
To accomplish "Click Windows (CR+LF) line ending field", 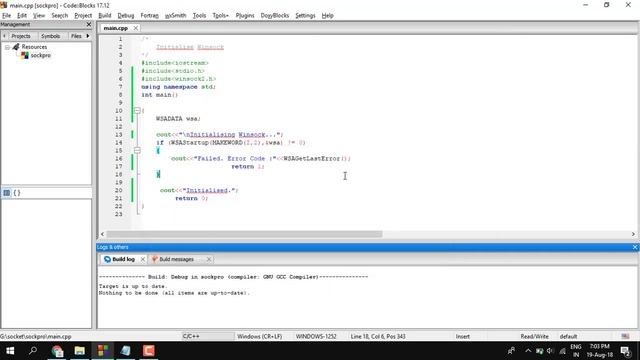I will pos(260,336).
